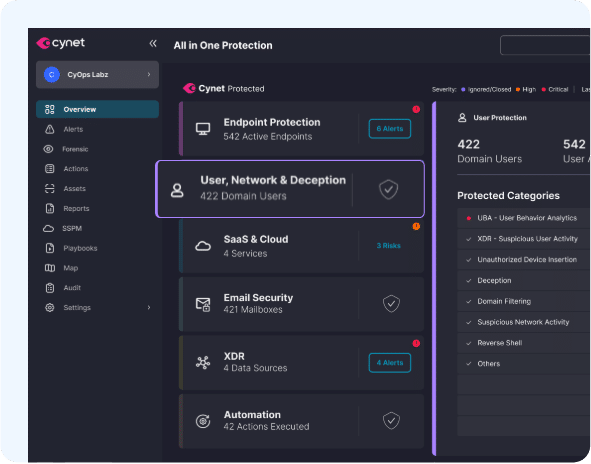
Task: Click the Email Security card title
Action: tap(258, 298)
